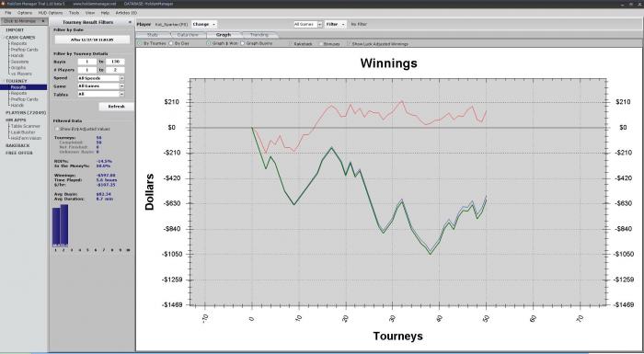Click the tallest bar in the players histogram
This screenshot has height=354, width=644.
[x=64, y=225]
